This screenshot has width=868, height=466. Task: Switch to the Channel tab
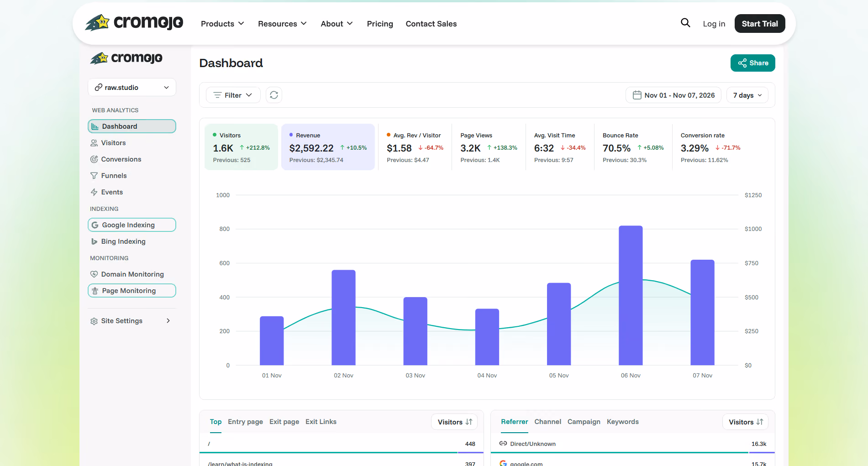point(547,422)
